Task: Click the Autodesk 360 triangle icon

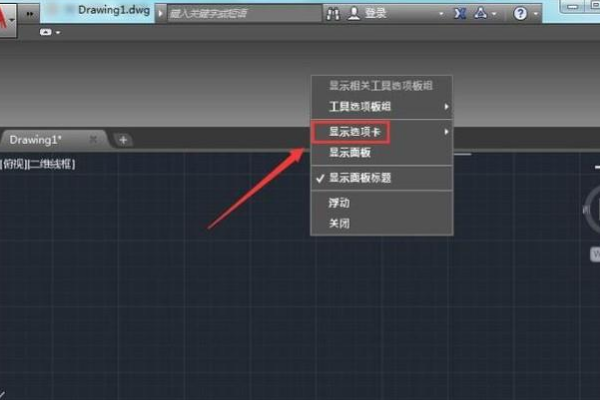Action: click(481, 13)
